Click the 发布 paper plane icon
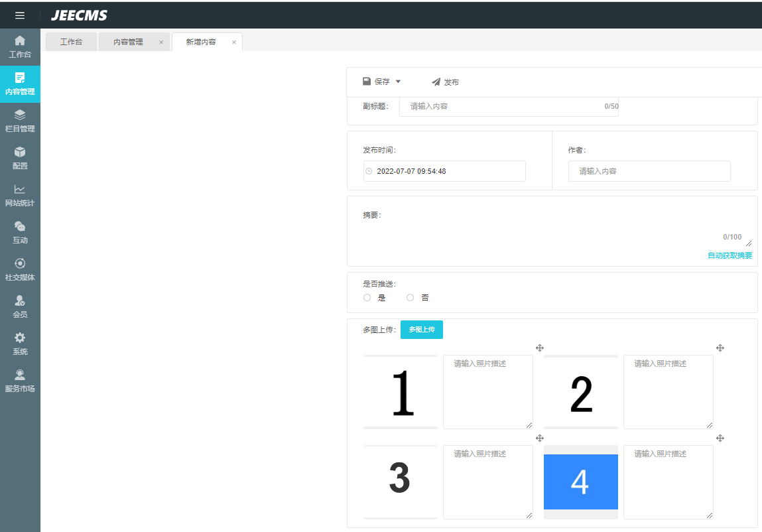 436,82
